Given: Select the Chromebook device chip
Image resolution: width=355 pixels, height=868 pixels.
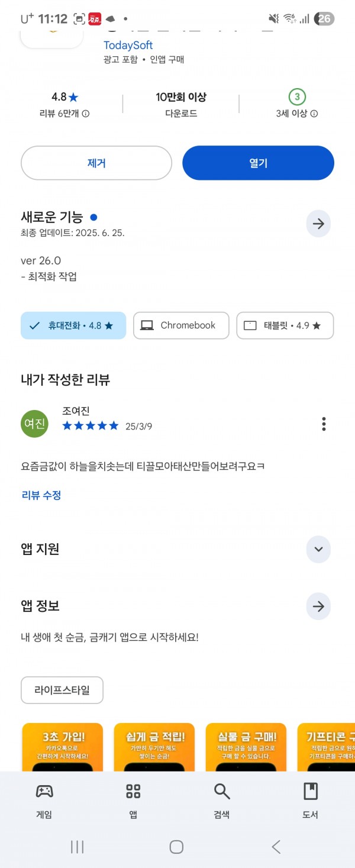Looking at the screenshot, I should coord(181,325).
